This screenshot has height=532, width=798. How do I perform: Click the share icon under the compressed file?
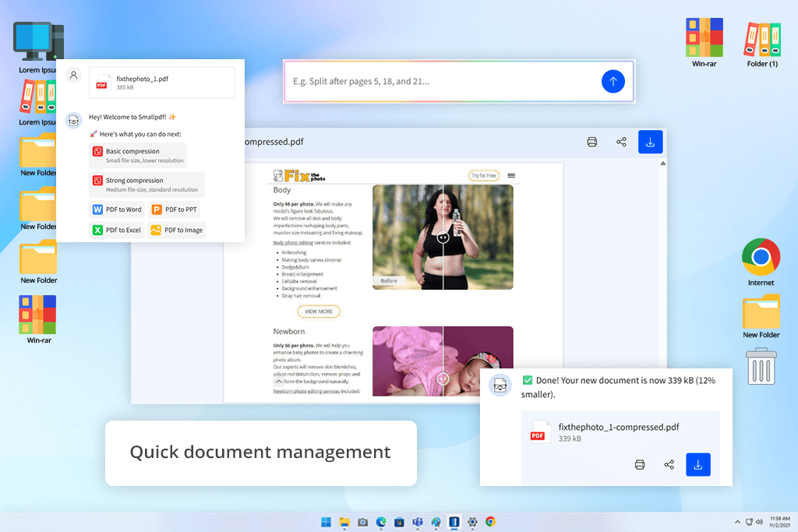pyautogui.click(x=669, y=464)
